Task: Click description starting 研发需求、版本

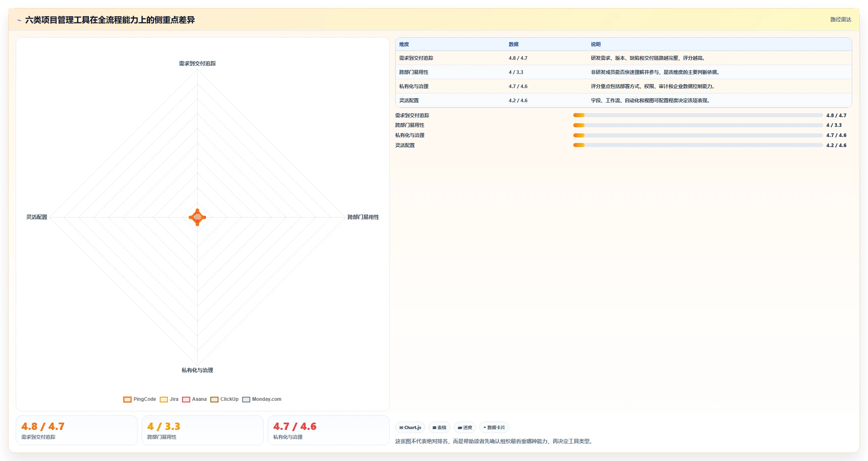Action: click(648, 58)
